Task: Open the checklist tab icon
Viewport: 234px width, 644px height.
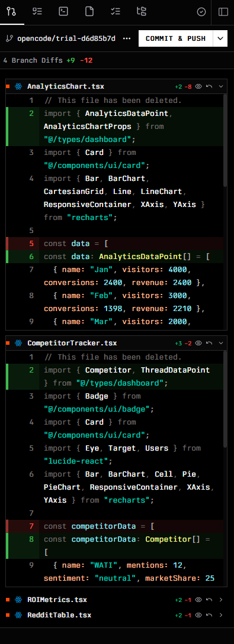Action: click(x=115, y=11)
